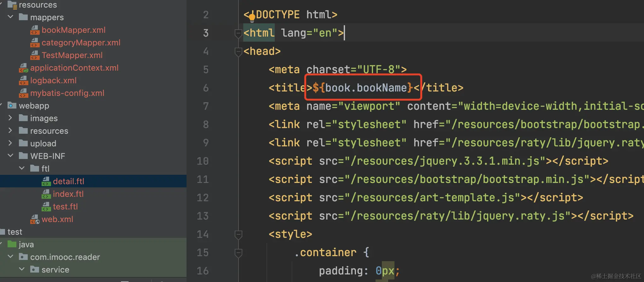Select web.xml in the project tree
The image size is (644, 282).
(x=57, y=219)
